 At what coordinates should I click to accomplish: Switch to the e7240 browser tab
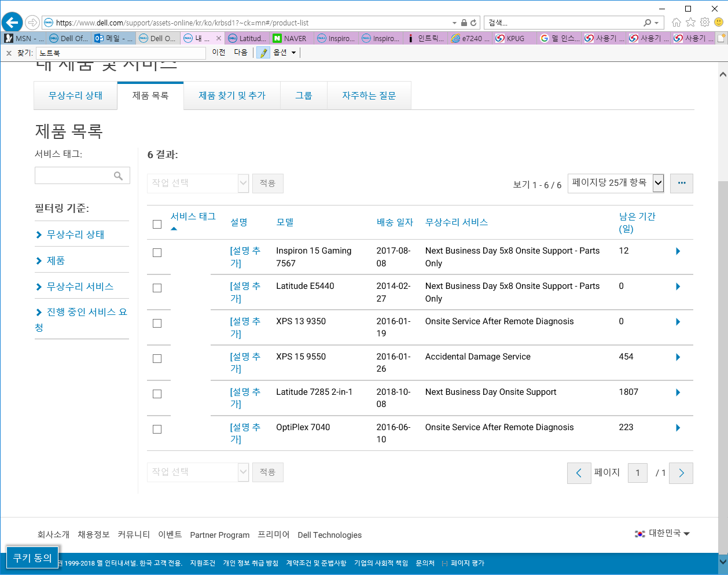click(470, 38)
